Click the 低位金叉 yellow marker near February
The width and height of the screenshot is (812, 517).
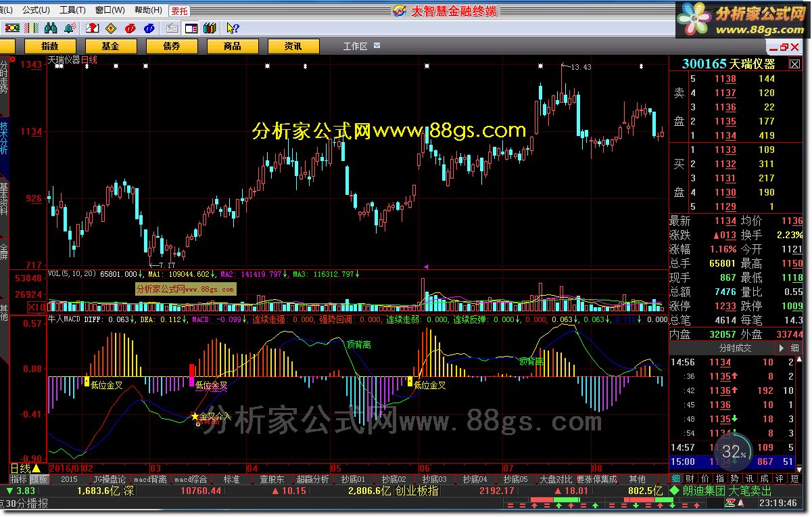[87, 382]
